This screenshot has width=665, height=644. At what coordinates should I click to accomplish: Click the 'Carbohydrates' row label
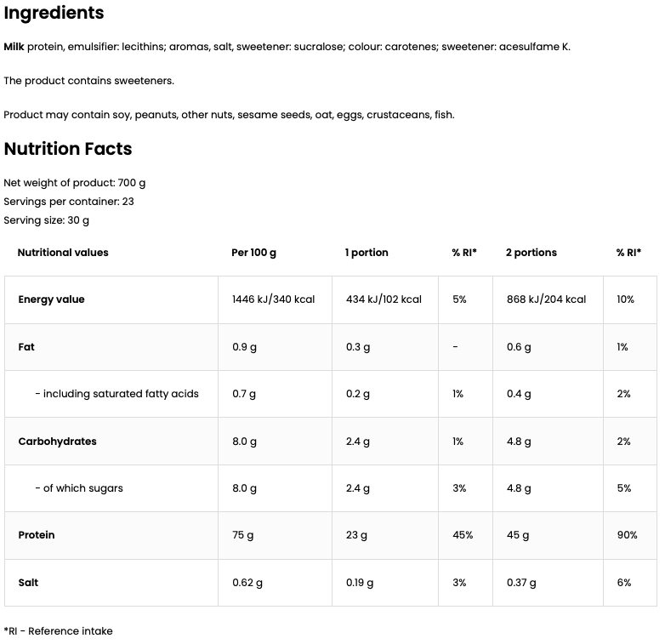coord(57,442)
